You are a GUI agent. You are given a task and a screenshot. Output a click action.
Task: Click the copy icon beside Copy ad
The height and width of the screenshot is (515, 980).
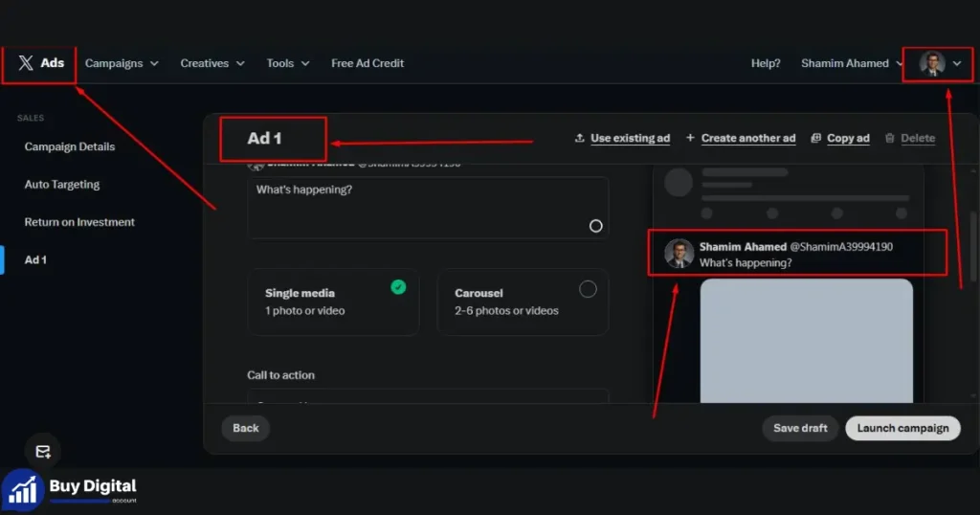(815, 138)
